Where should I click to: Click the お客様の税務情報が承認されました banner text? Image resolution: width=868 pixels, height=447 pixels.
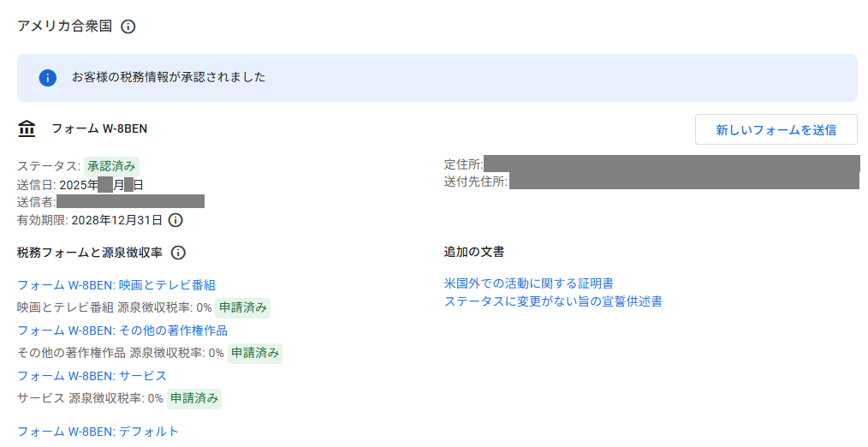click(x=169, y=78)
